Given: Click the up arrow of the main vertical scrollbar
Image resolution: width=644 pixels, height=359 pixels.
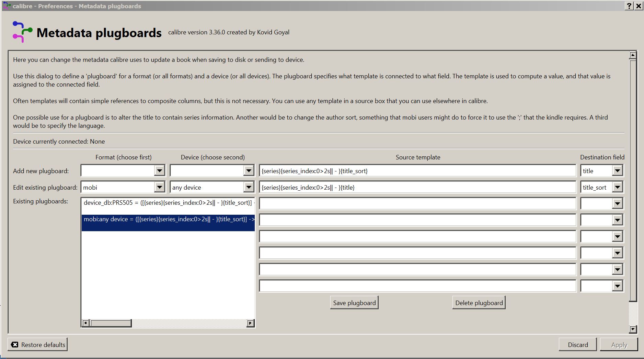Looking at the screenshot, I should tap(633, 55).
